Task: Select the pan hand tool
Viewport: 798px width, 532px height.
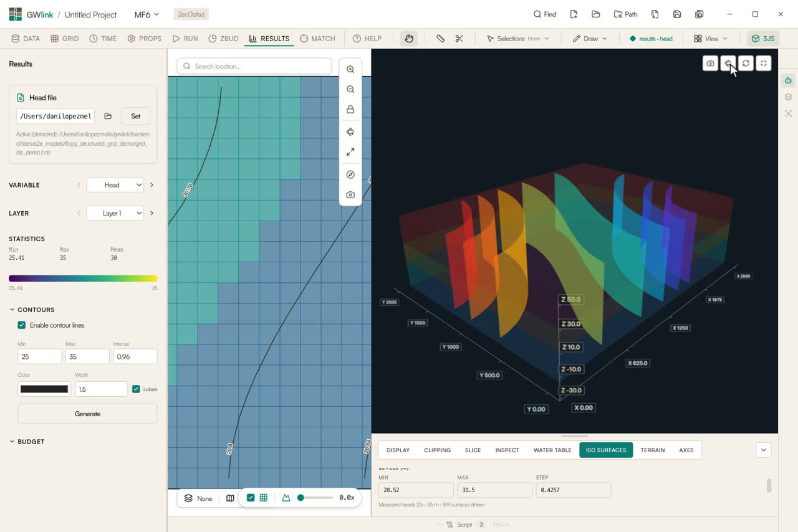Action: point(409,39)
